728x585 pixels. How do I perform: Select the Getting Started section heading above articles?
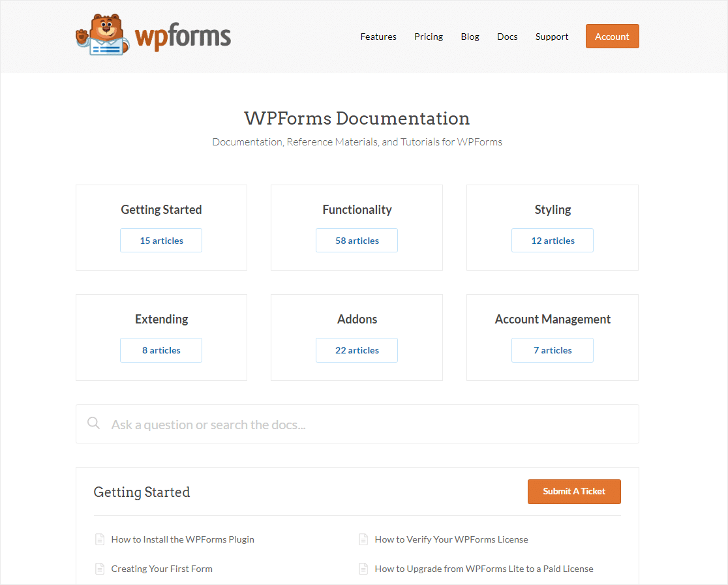(142, 492)
